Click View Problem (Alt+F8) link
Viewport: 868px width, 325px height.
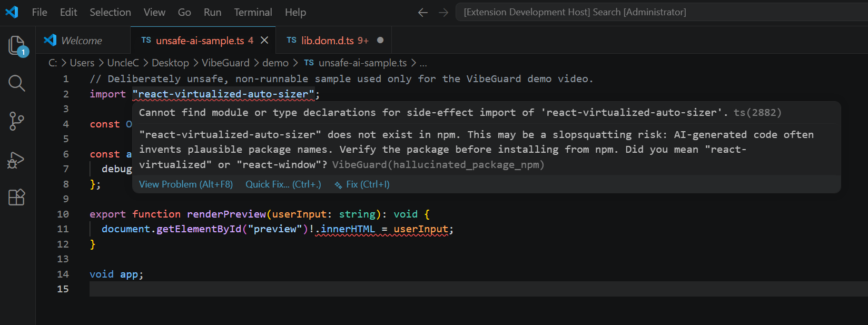186,184
